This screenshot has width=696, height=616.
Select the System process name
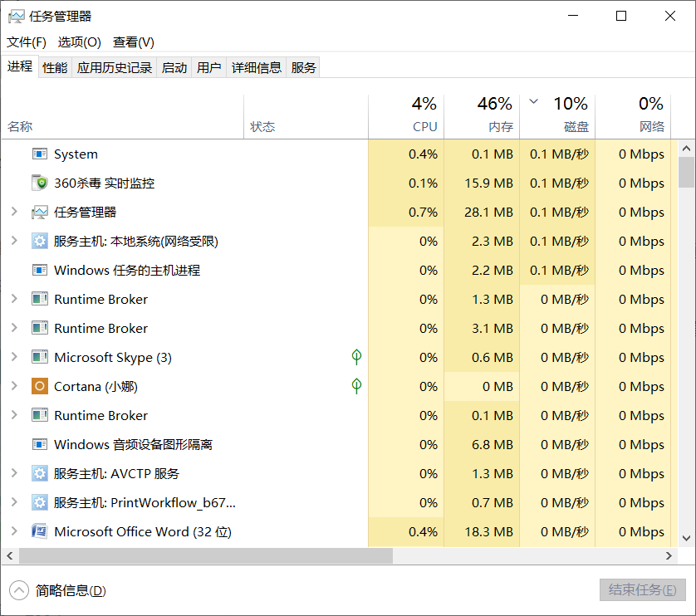(76, 154)
